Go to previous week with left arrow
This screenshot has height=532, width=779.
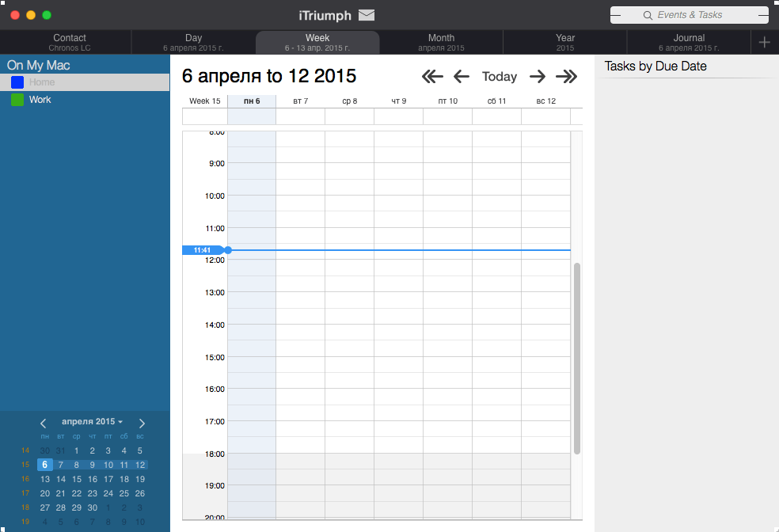(462, 77)
